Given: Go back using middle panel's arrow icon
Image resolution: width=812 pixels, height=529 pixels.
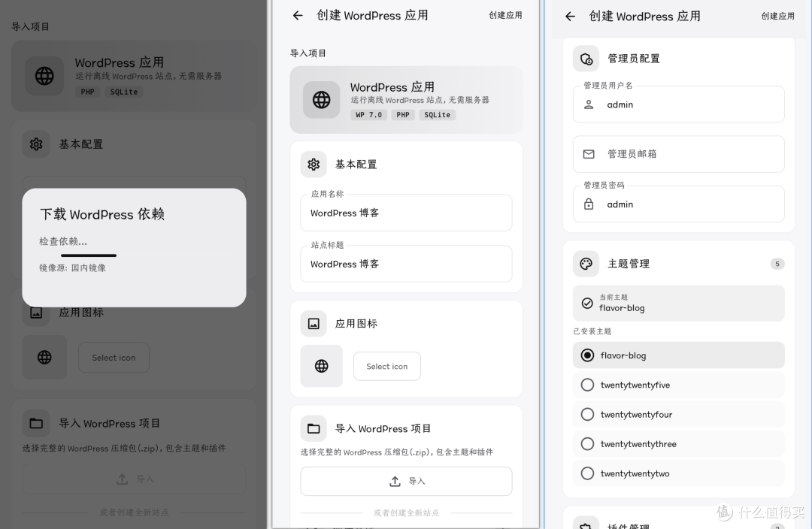Looking at the screenshot, I should click(x=298, y=16).
